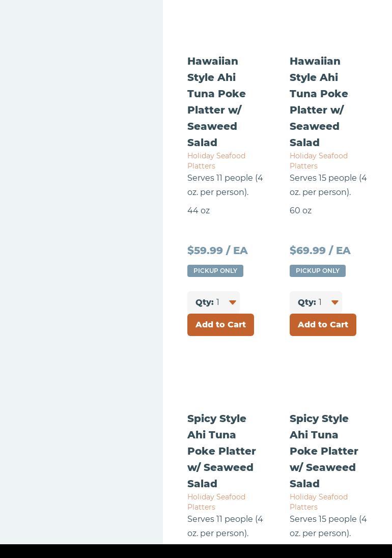Screen dimensions: 392x558
Task: Click Holiday Seafood Platters under Spicy platter serving 15
Action: pyautogui.click(x=319, y=502)
